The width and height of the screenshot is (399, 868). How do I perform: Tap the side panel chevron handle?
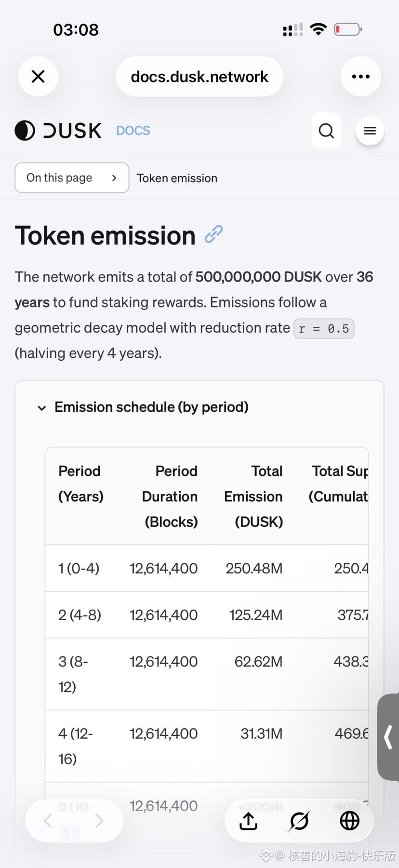tap(388, 737)
